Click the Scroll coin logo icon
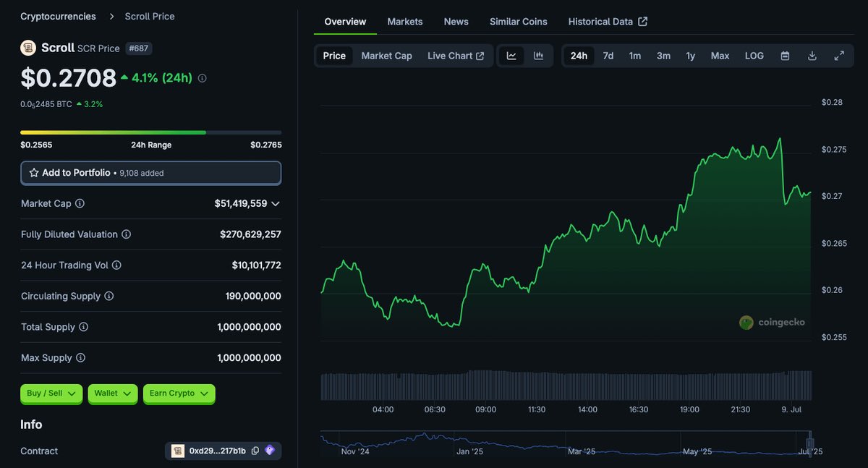The image size is (868, 468). 28,48
